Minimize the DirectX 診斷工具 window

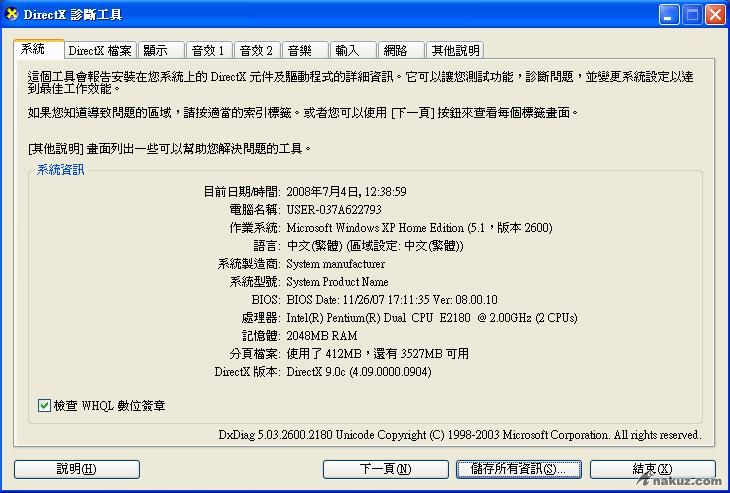[669, 15]
